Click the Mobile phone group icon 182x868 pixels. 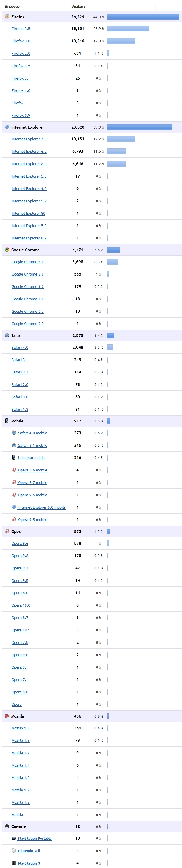7,420
